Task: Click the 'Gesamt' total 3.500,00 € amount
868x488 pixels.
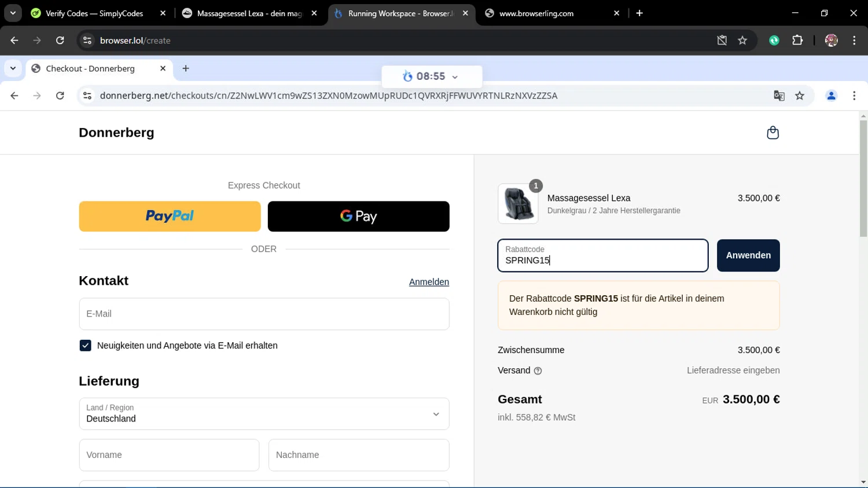Action: pos(751,399)
